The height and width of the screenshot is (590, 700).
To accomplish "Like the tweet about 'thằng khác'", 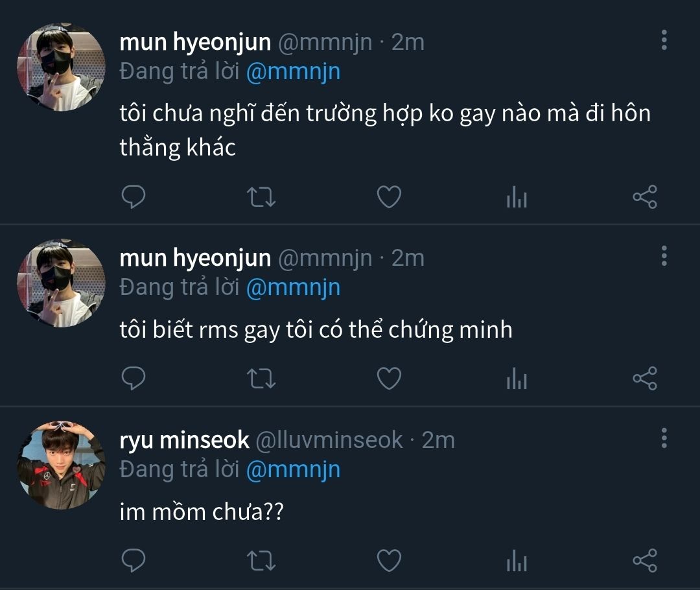I will coord(389,197).
